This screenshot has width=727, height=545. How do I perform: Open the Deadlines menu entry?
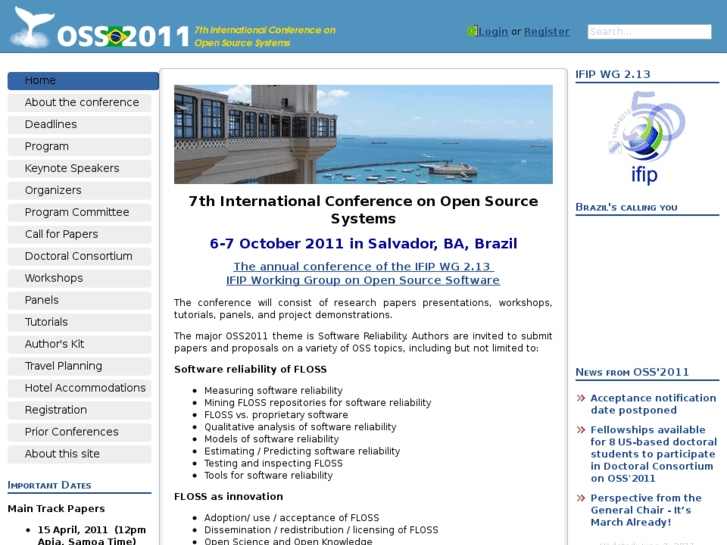[79, 125]
